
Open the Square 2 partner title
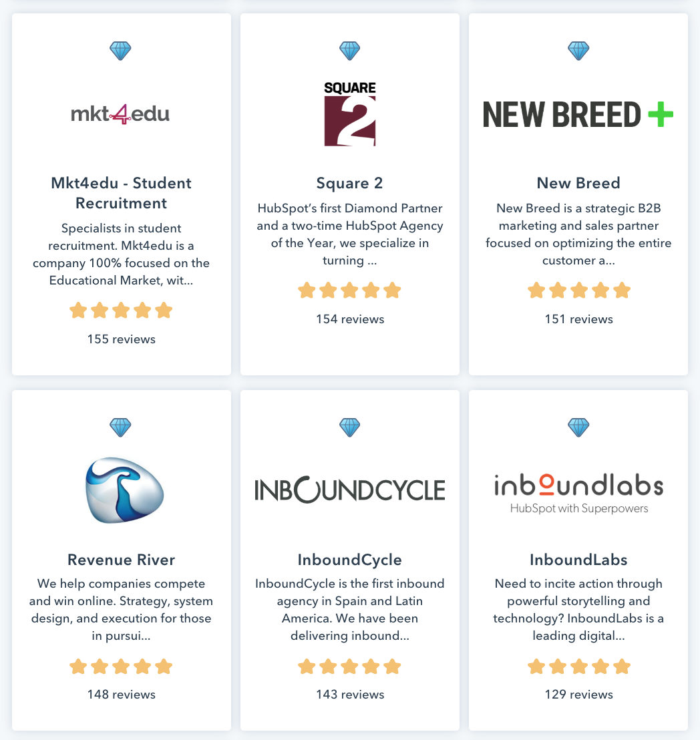point(350,183)
